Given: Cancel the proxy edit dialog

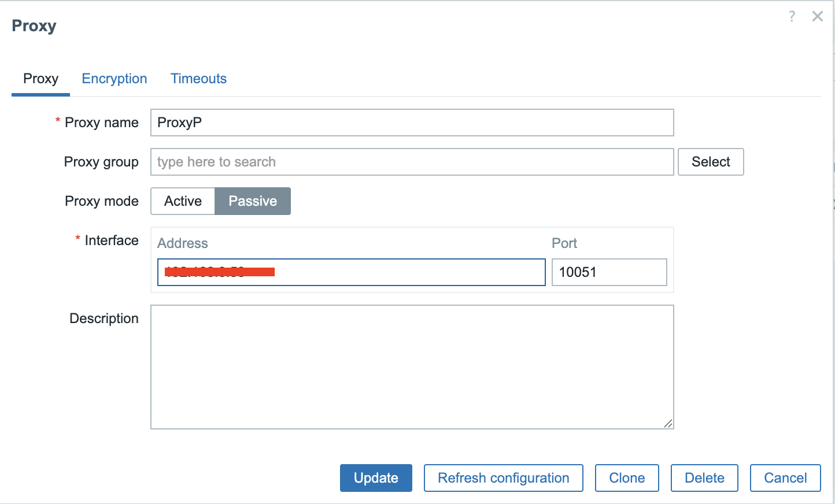Looking at the screenshot, I should pyautogui.click(x=785, y=478).
